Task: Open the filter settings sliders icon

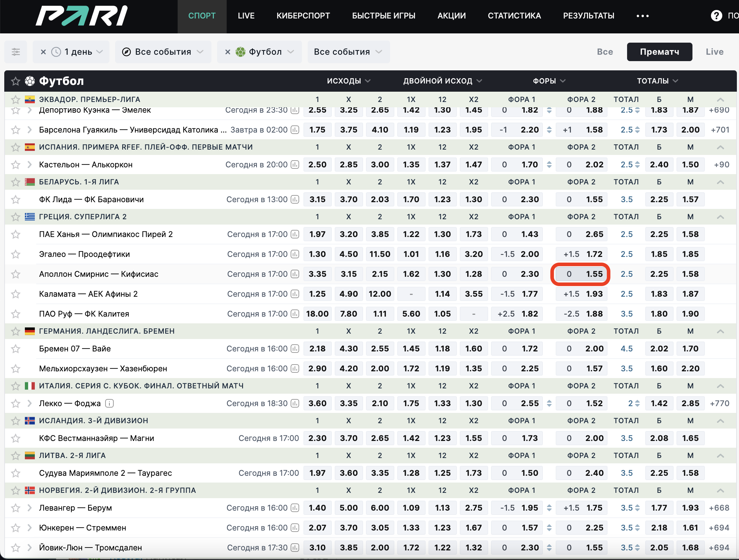Action: click(x=16, y=52)
